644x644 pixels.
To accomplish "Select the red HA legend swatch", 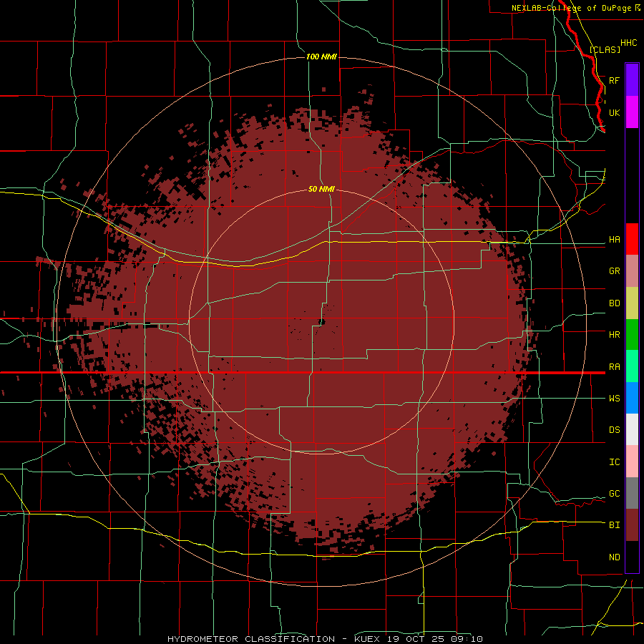I will coord(632,239).
